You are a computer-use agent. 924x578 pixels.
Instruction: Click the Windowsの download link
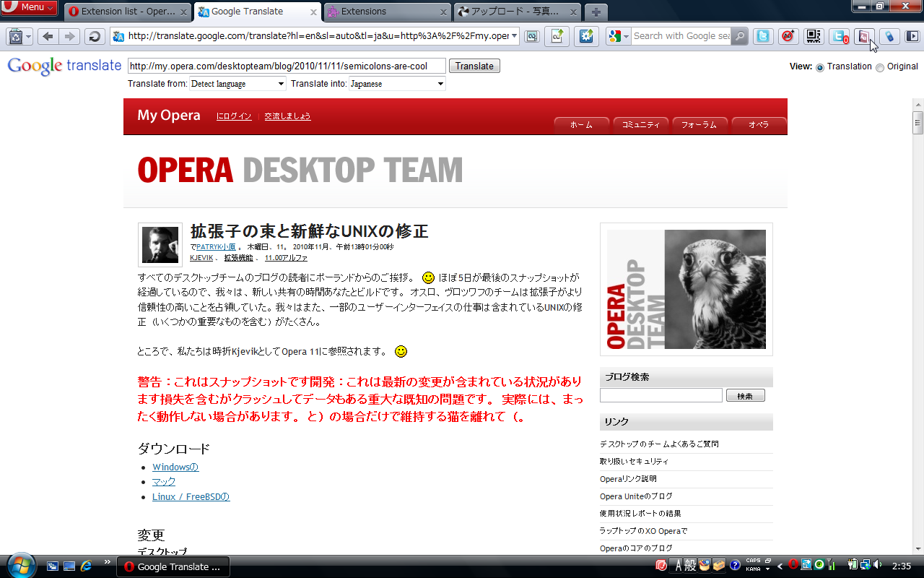point(175,467)
